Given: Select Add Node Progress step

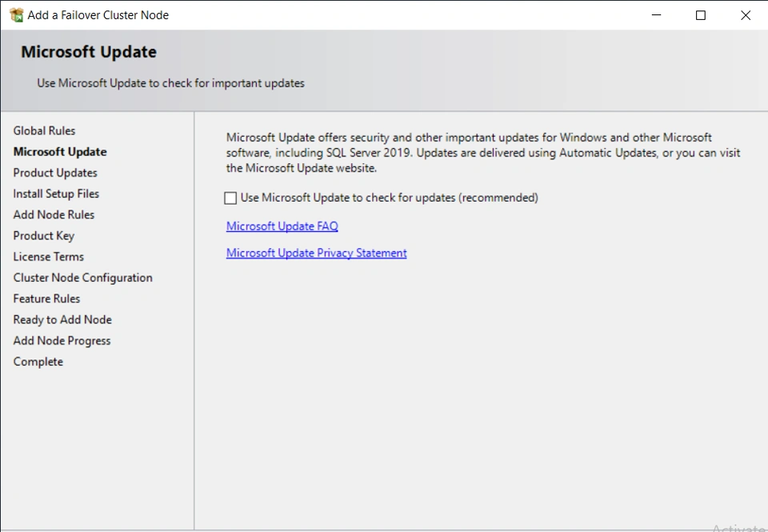Looking at the screenshot, I should (62, 341).
